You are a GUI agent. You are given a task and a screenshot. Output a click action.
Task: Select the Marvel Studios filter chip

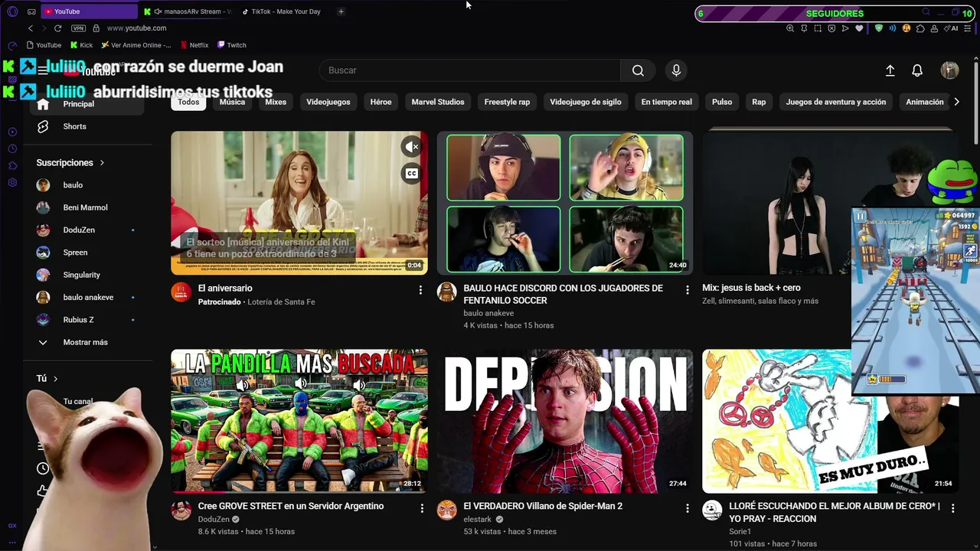pos(438,102)
